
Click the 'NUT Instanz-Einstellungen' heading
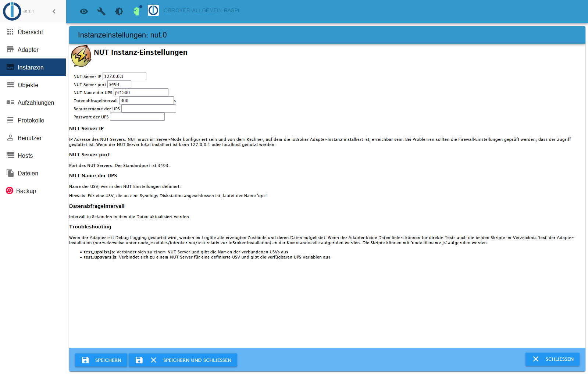[x=140, y=52]
